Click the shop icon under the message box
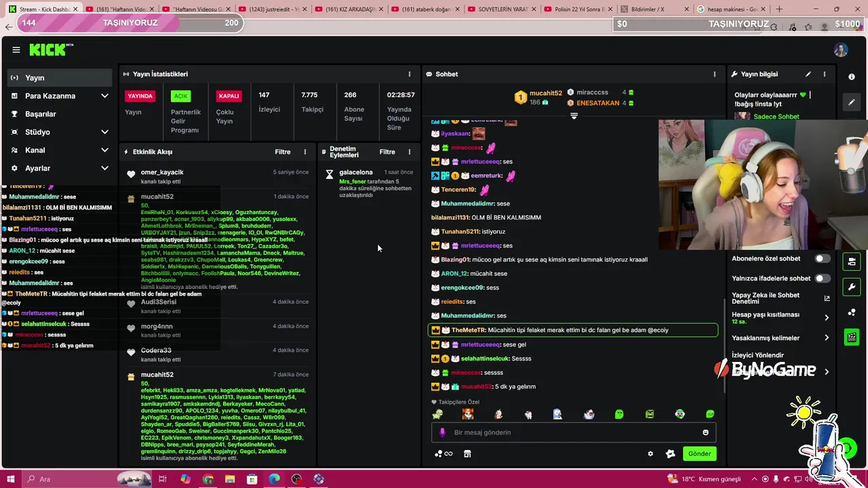 (467, 453)
